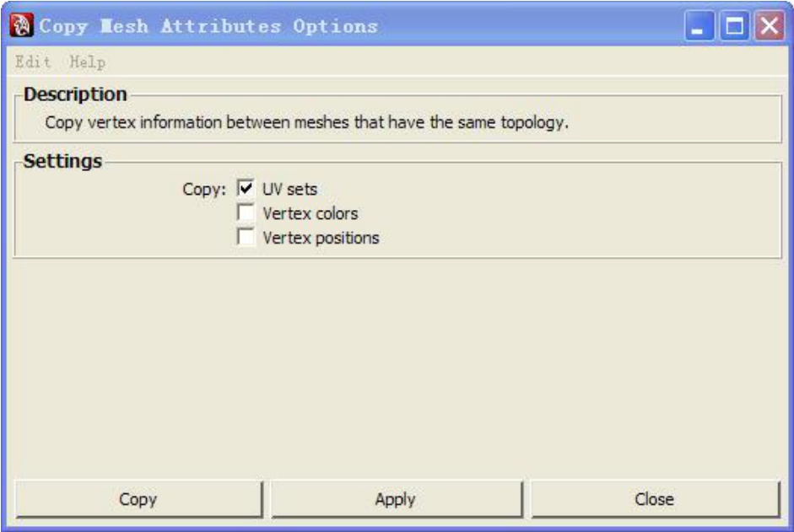Viewport: 794px width, 532px height.
Task: Click the Description section heading
Action: point(75,94)
